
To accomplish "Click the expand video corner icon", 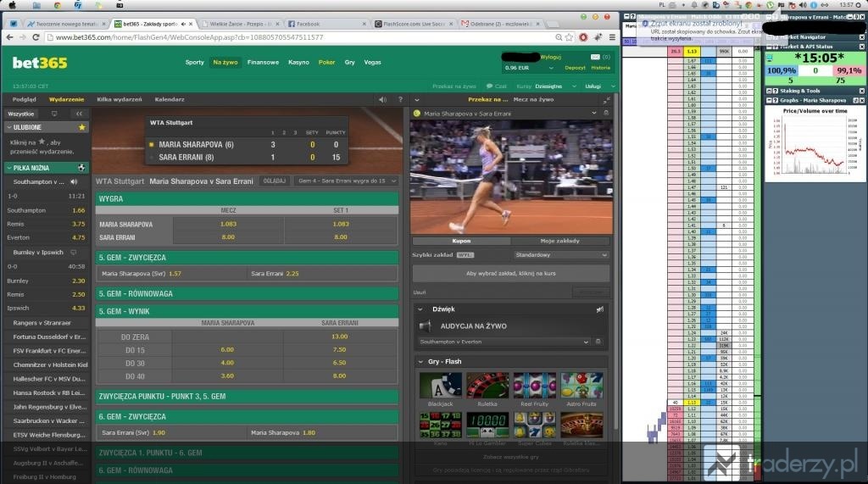I will coord(606,100).
